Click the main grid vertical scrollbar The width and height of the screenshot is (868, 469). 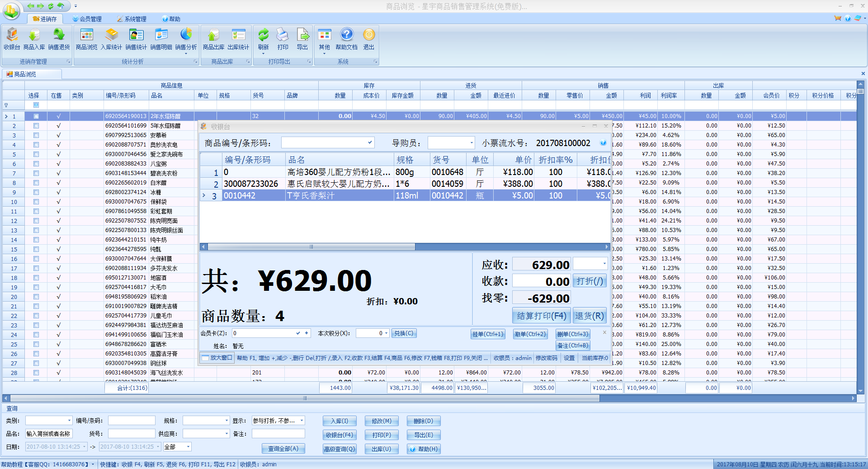(x=860, y=90)
